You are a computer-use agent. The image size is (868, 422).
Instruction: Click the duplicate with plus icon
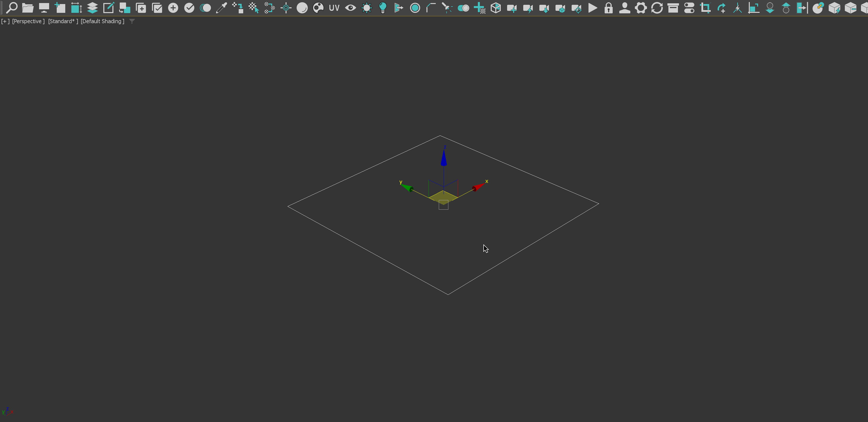click(x=141, y=7)
